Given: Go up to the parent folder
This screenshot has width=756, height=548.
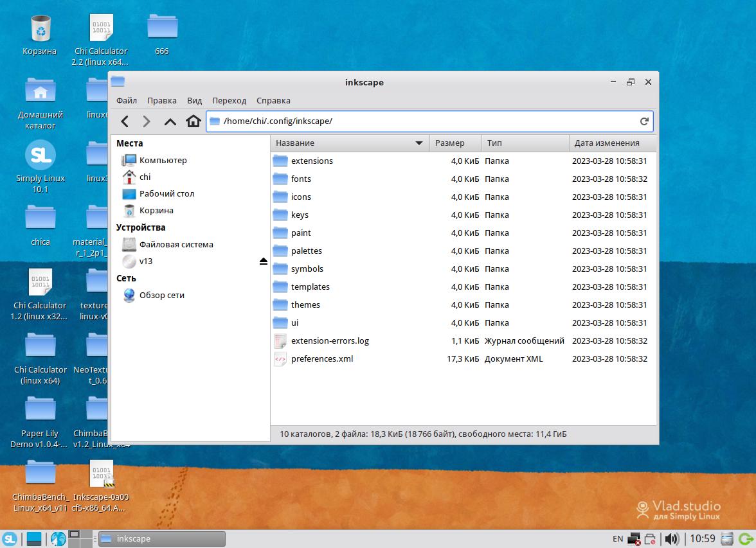Looking at the screenshot, I should (x=170, y=121).
